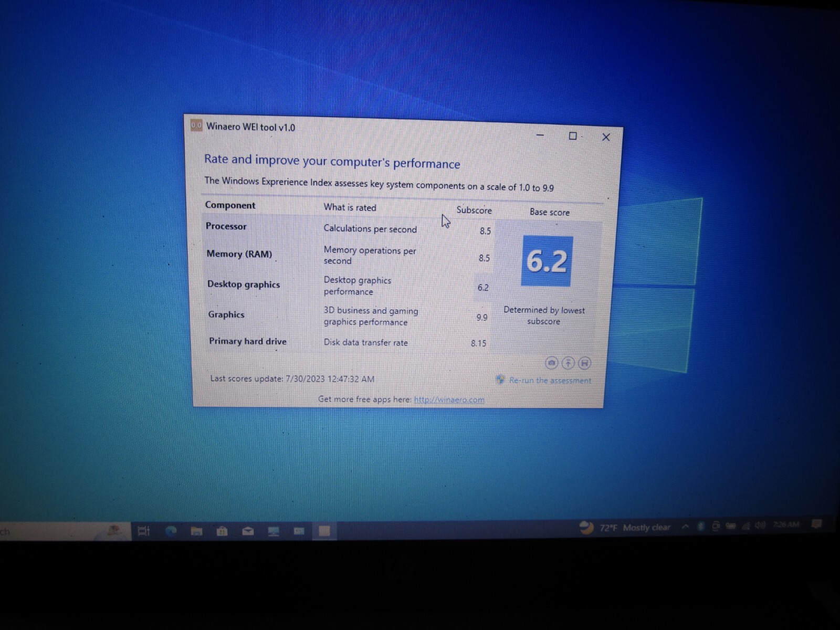Select the Processor row label
This screenshot has height=630, width=840.
226,226
